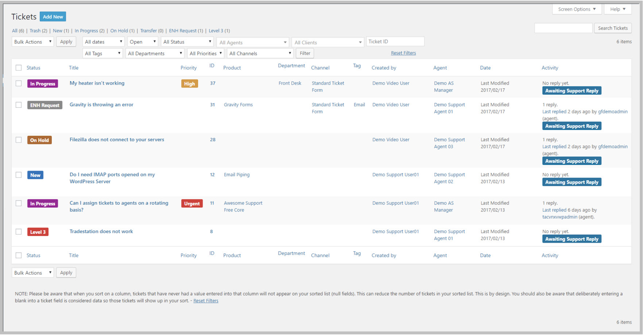The image size is (644, 335).
Task: Click the Reset Filters link beside Filter
Action: click(x=403, y=53)
